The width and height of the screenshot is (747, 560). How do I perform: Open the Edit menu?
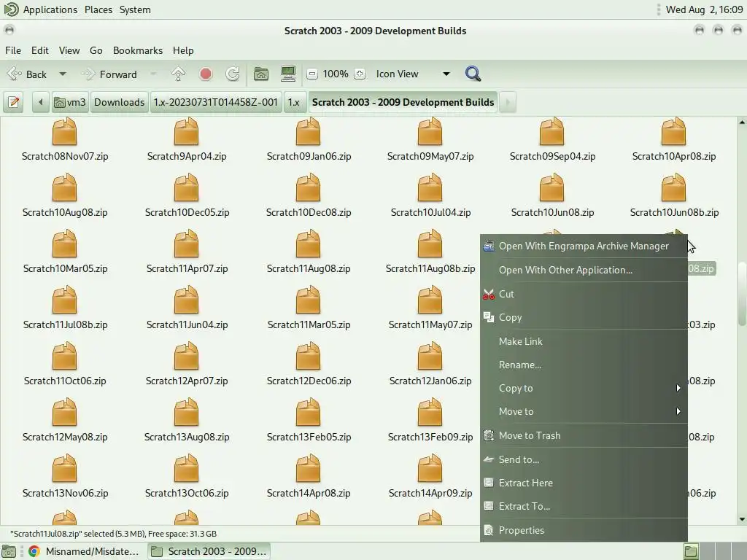pyautogui.click(x=40, y=50)
